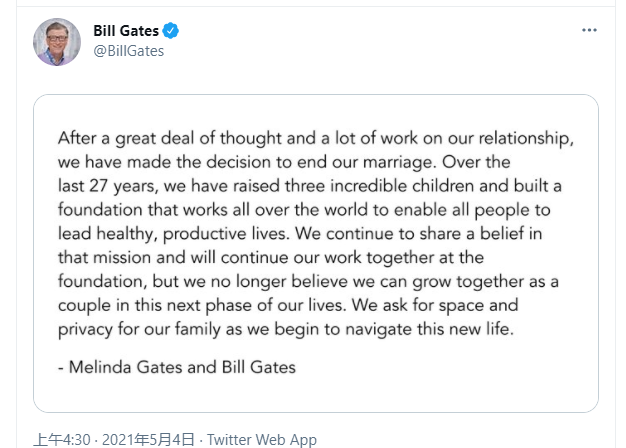The height and width of the screenshot is (448, 626).
Task: Open the tweet's more options menu
Action: click(x=589, y=31)
